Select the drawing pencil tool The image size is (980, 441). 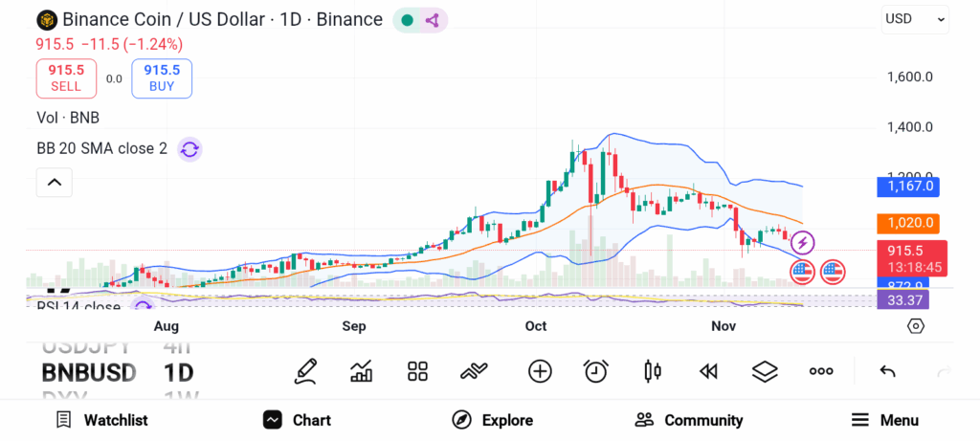[x=306, y=371]
